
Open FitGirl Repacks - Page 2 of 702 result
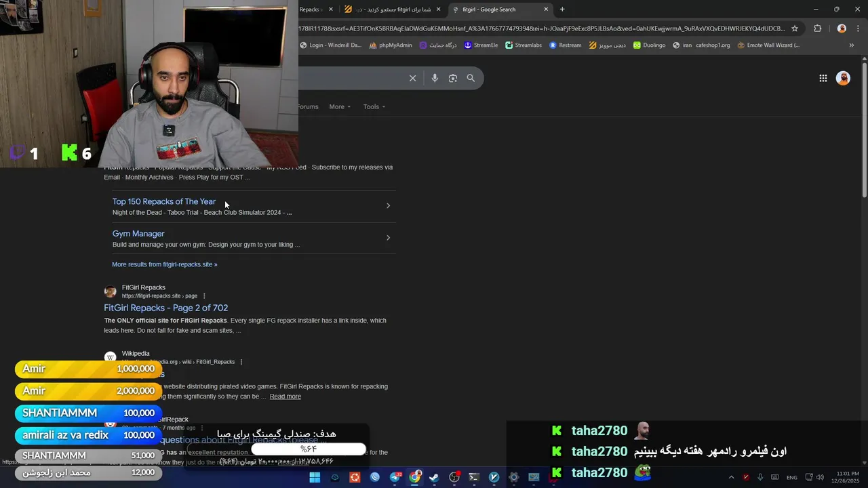(165, 308)
